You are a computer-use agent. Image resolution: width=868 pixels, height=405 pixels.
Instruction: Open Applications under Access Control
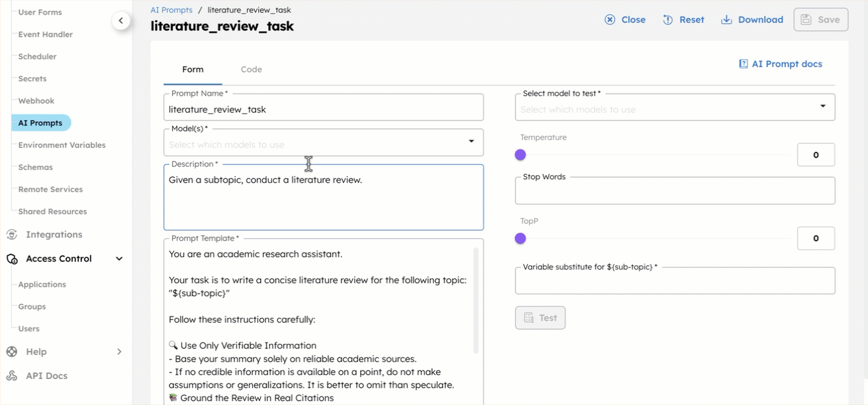[42, 285]
